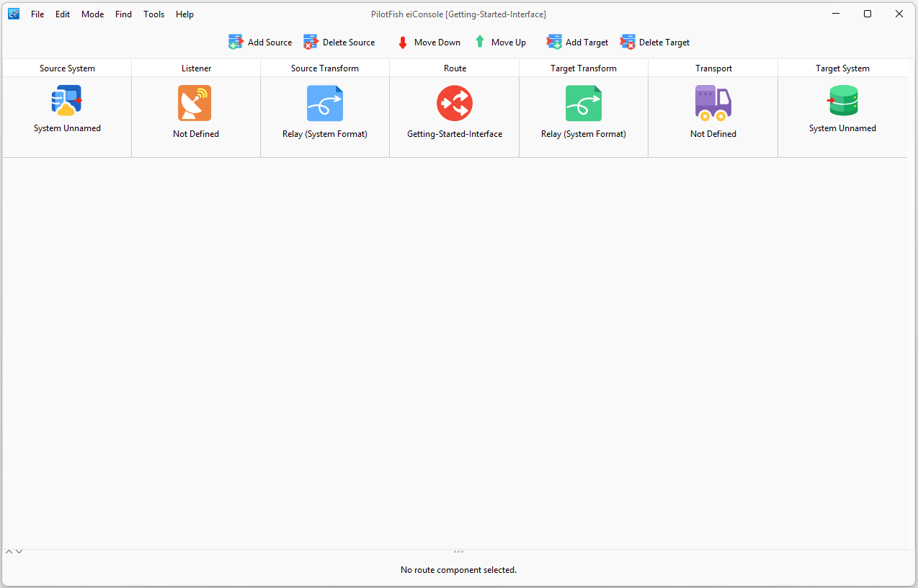Viewport: 918px width, 588px height.
Task: Open the File menu
Action: click(37, 14)
